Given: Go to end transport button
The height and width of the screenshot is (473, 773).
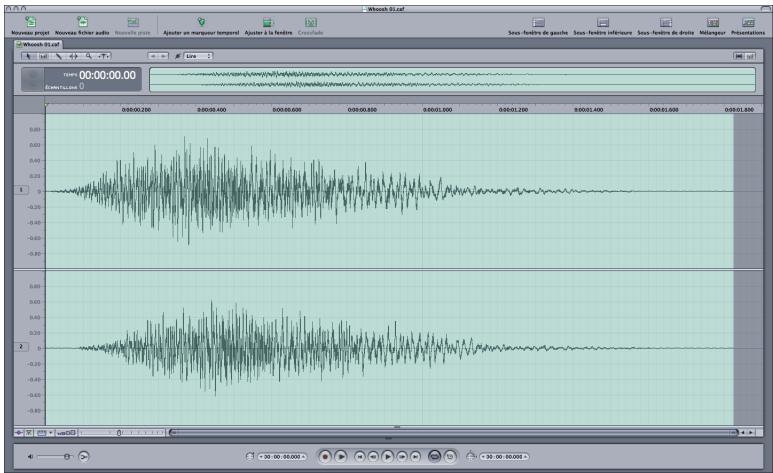Looking at the screenshot, I should click(x=416, y=457).
